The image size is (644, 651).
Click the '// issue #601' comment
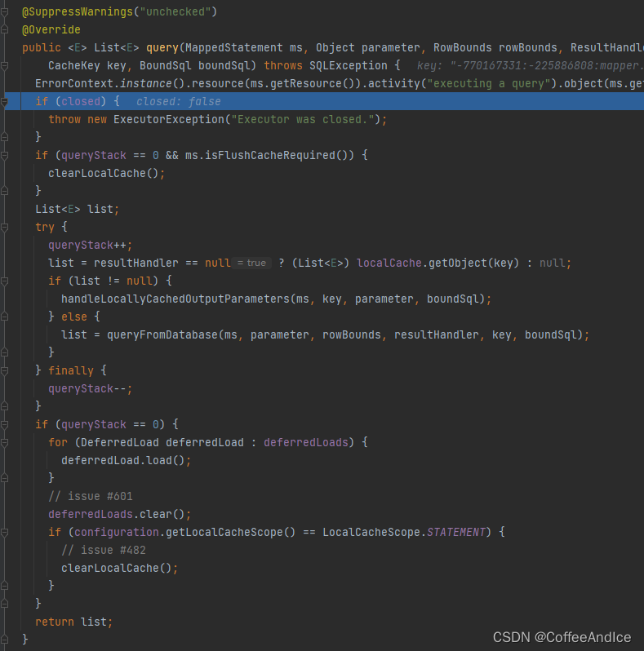coord(90,496)
